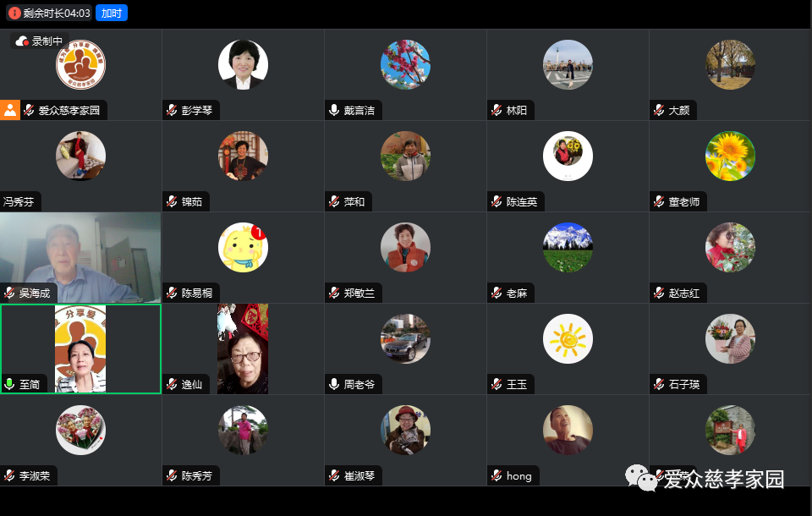Select the highlighted speaker tile 至简
This screenshot has width=812, height=516.
81,349
